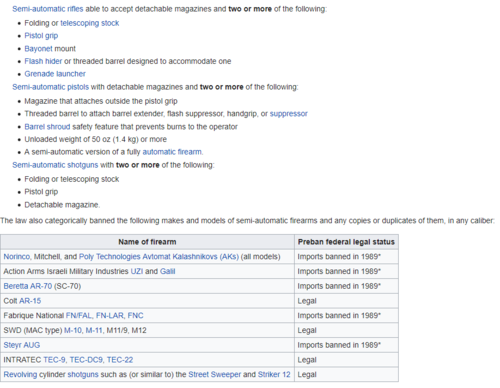Click the sentence 'The law also categorically banned'

[x=247, y=221]
